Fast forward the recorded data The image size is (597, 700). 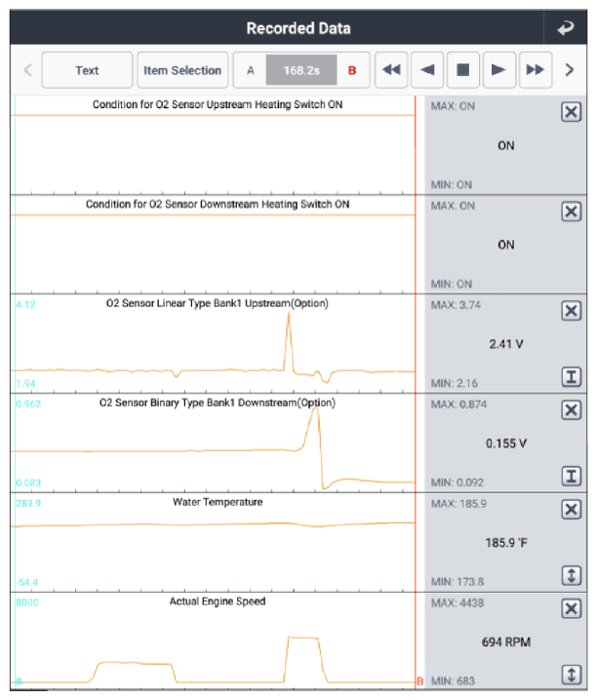click(535, 70)
